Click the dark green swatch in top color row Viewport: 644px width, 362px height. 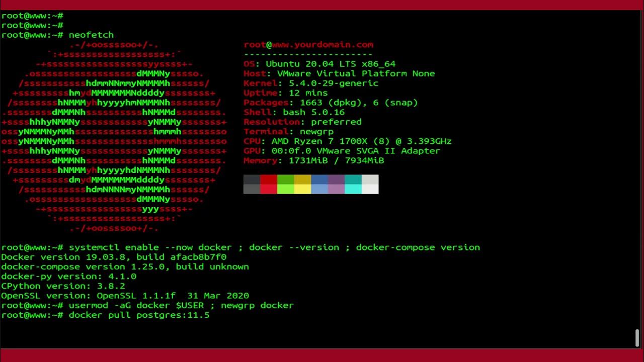click(x=286, y=179)
